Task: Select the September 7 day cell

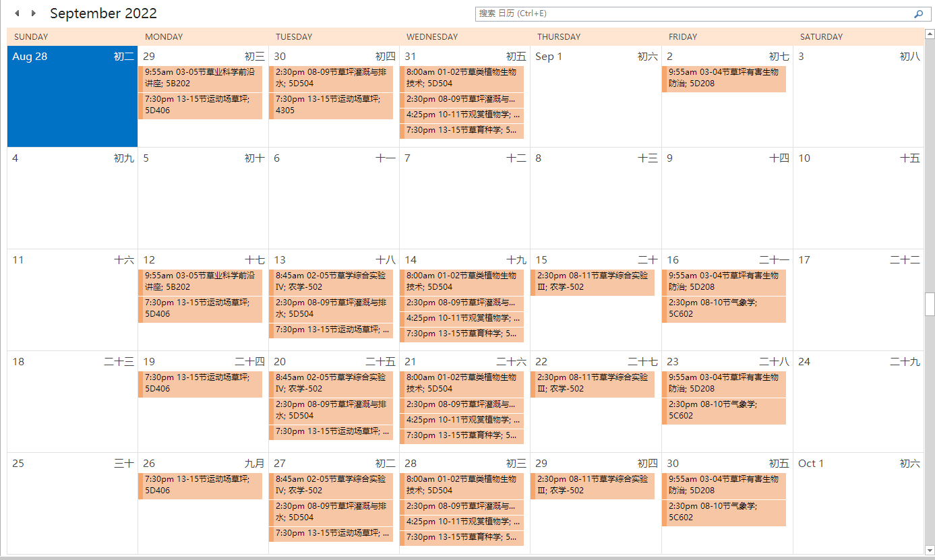Action: 464,198
